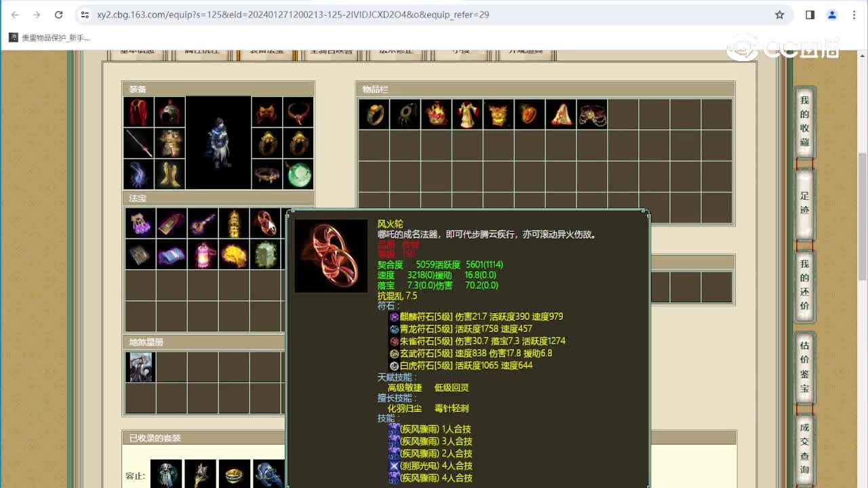Select the green jade orb equipment icon
This screenshot has width=868, height=488.
click(x=298, y=174)
